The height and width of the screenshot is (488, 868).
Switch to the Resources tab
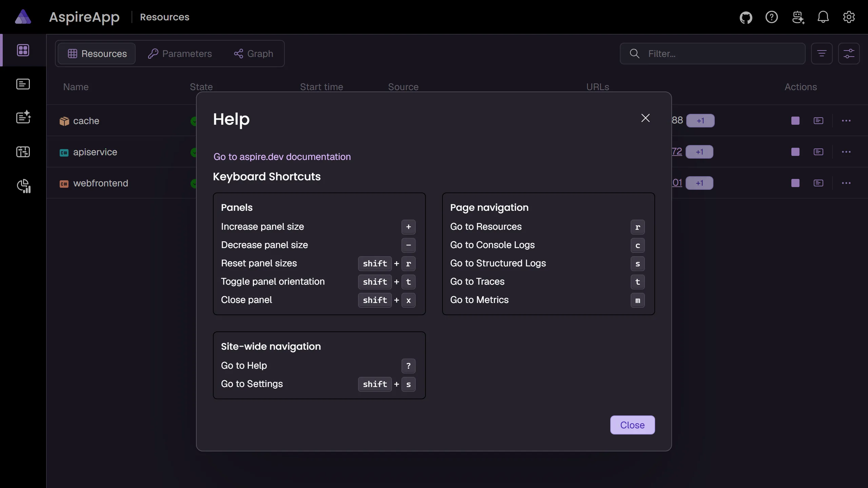tap(97, 54)
